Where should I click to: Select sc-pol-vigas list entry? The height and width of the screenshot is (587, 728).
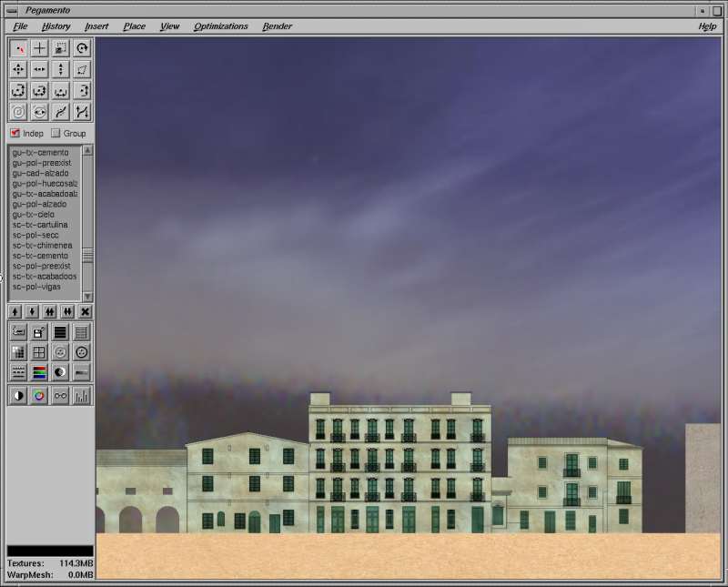click(x=36, y=287)
